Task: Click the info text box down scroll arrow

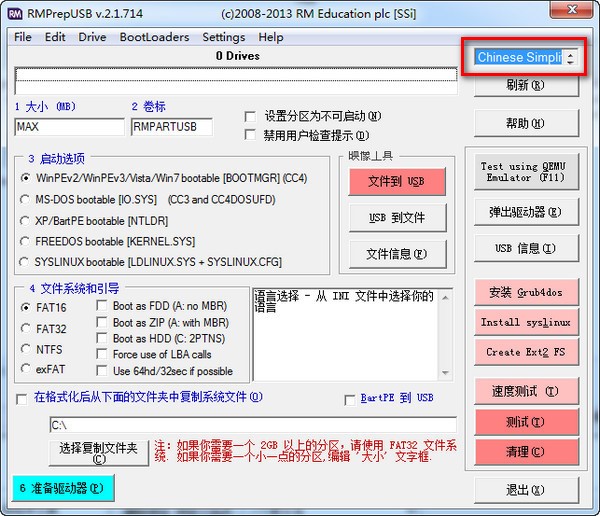Action: (445, 372)
